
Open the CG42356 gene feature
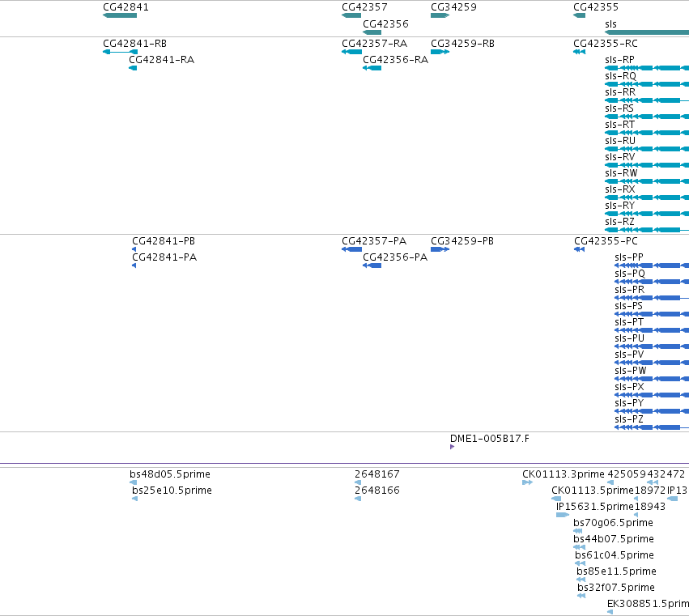[x=372, y=32]
